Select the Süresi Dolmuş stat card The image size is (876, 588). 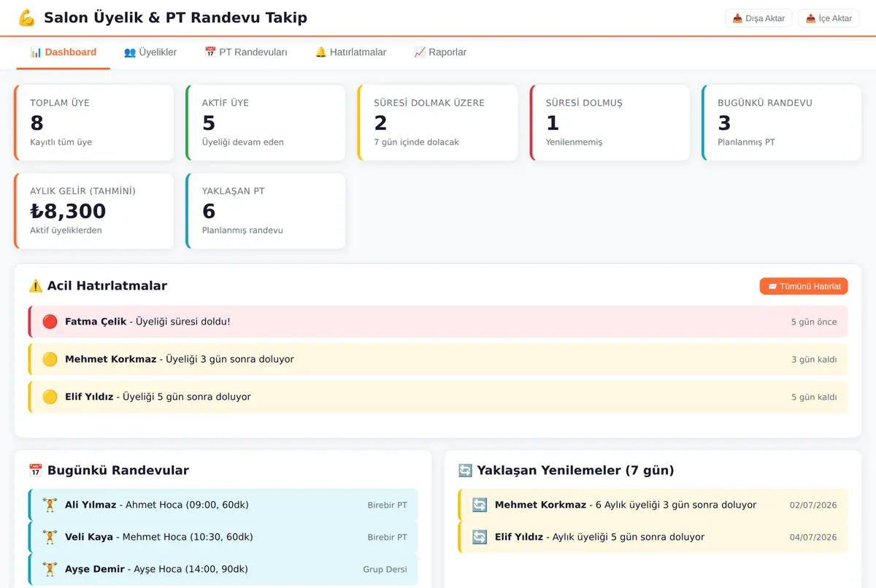tap(610, 123)
